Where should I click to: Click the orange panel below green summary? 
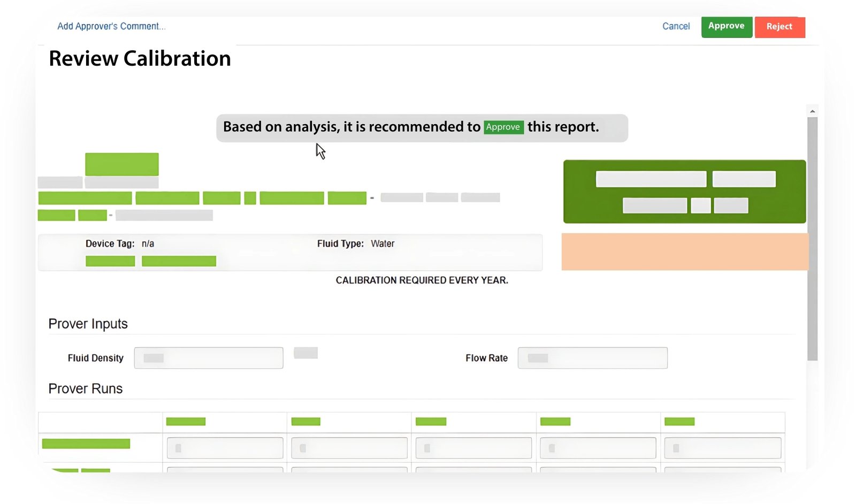tap(684, 251)
